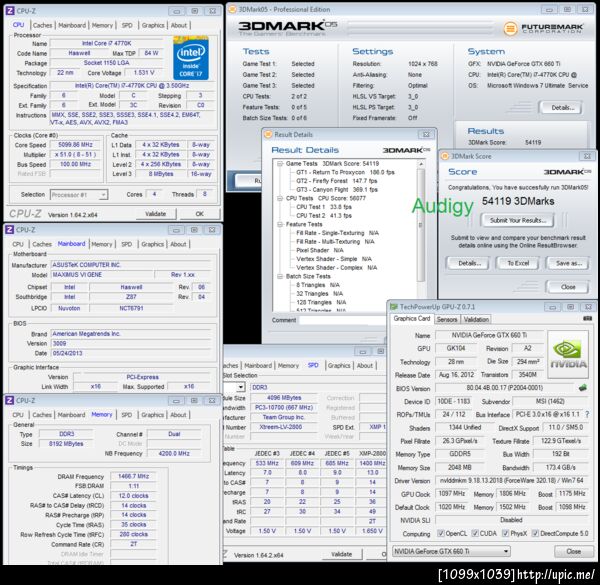This screenshot has width=600, height=585.
Task: Select the GT1 - Return To Proxycon row
Action: 345,172
